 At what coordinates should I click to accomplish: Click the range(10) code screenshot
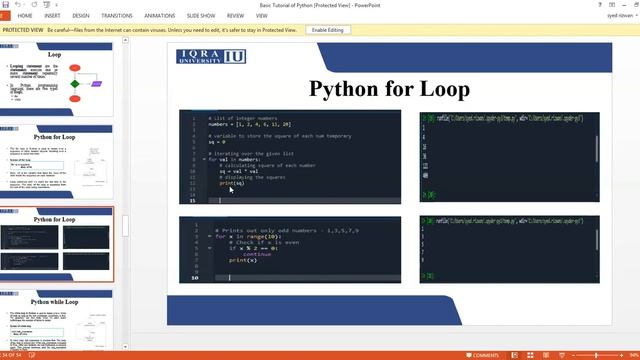click(x=290, y=250)
